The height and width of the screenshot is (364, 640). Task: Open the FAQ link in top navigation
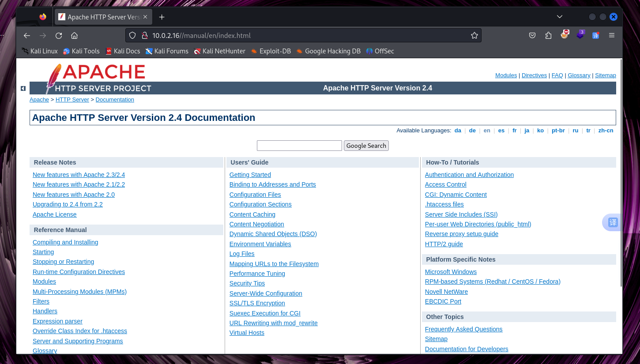click(557, 75)
